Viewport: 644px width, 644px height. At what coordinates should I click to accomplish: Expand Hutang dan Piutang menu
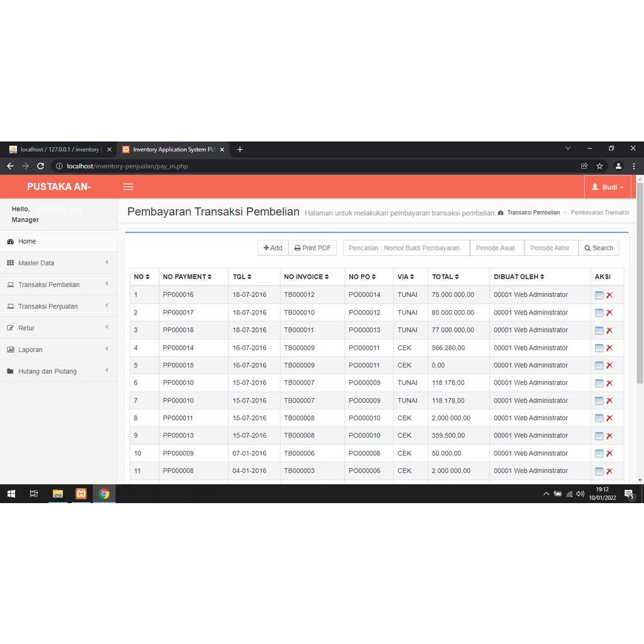(58, 371)
